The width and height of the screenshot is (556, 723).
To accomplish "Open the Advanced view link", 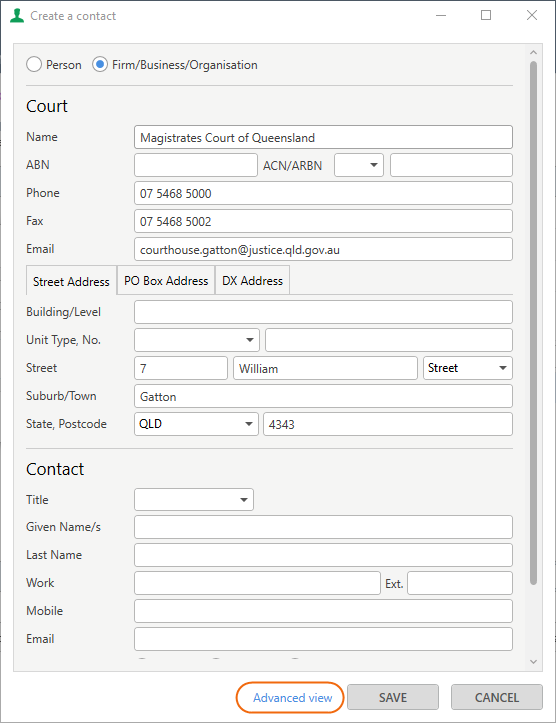I will pos(292,698).
